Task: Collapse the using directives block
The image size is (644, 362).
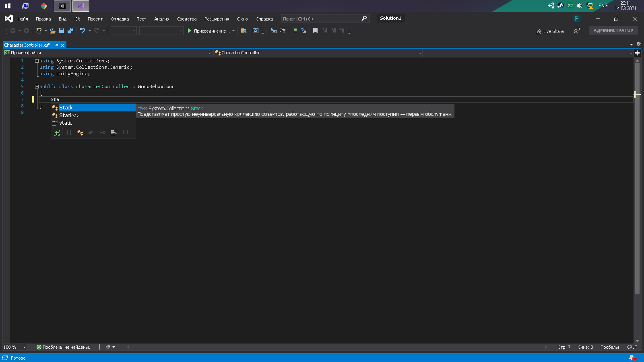Action: tap(37, 61)
